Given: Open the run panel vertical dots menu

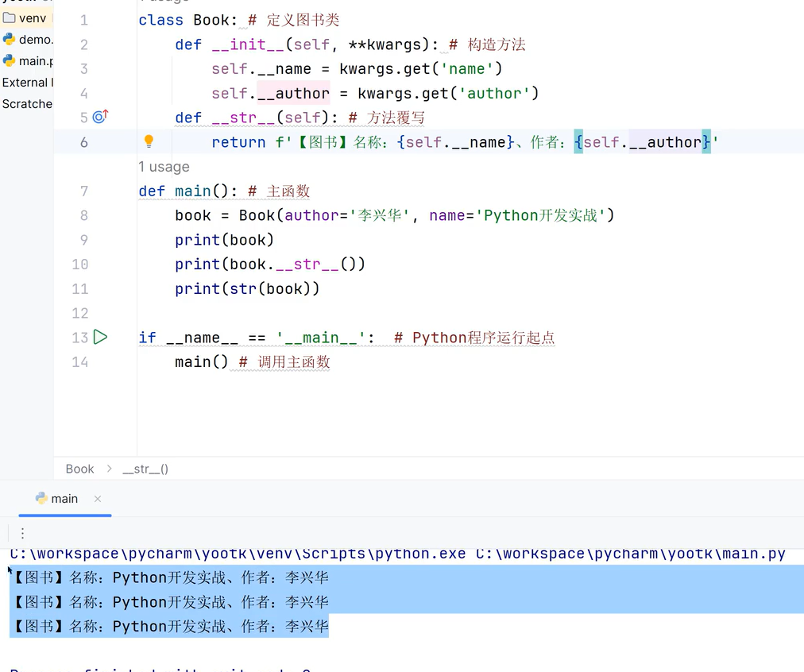Looking at the screenshot, I should 22,534.
